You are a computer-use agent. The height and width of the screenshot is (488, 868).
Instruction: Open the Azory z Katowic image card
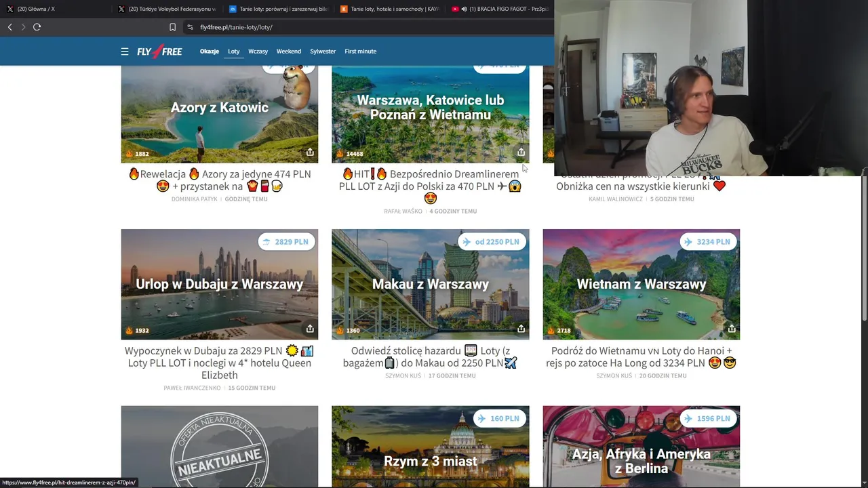pyautogui.click(x=220, y=114)
